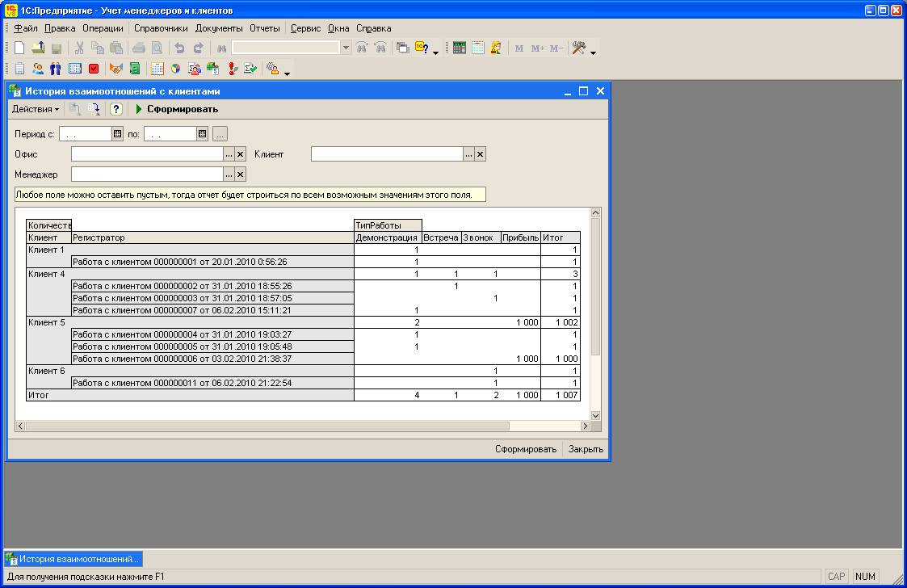Click the New document icon

[19, 48]
